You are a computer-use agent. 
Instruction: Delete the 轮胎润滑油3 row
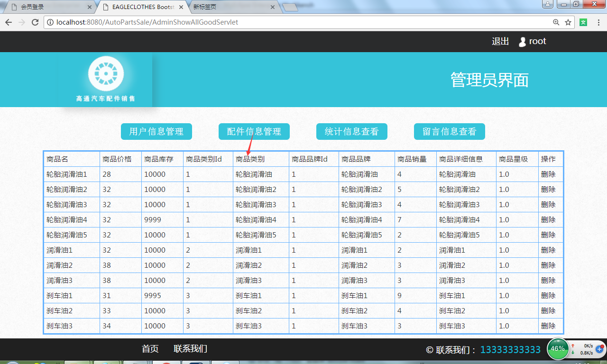coord(548,205)
